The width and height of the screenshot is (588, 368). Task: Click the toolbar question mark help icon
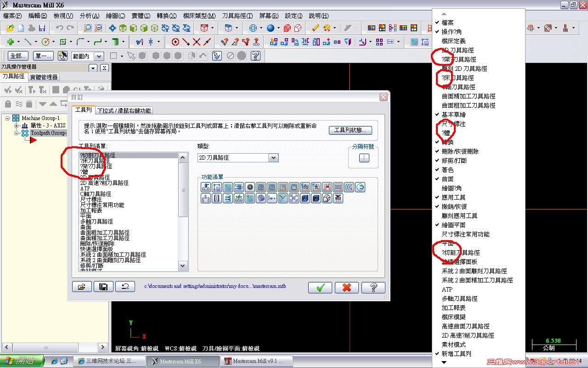pyautogui.click(x=256, y=56)
